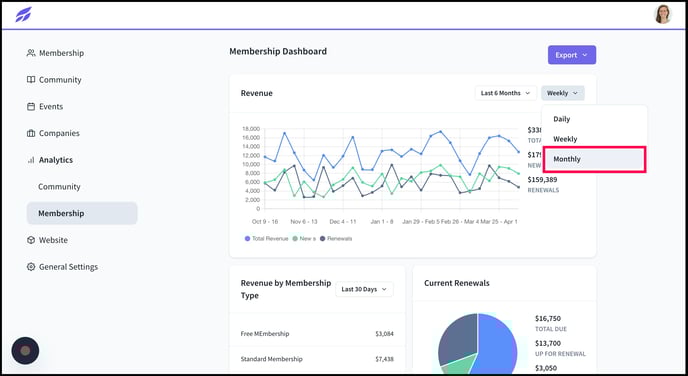
Task: Toggle Renewals series in chart legend
Action: [x=336, y=239]
